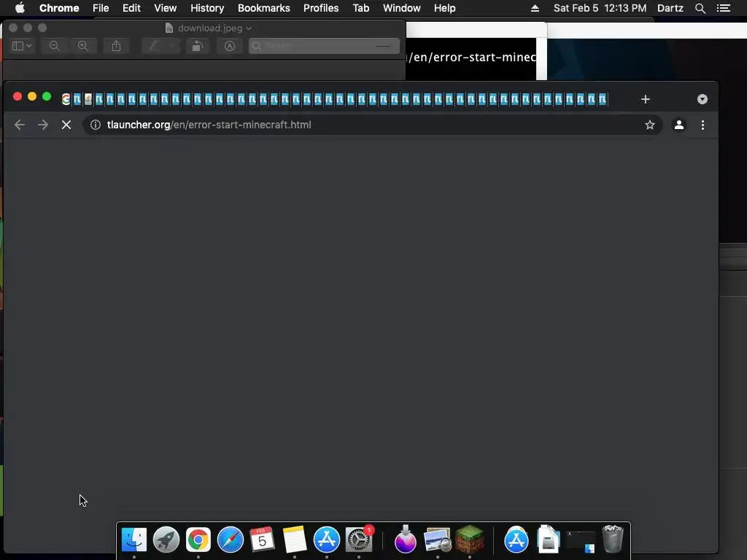
Task: Click the date and time display
Action: (600, 8)
